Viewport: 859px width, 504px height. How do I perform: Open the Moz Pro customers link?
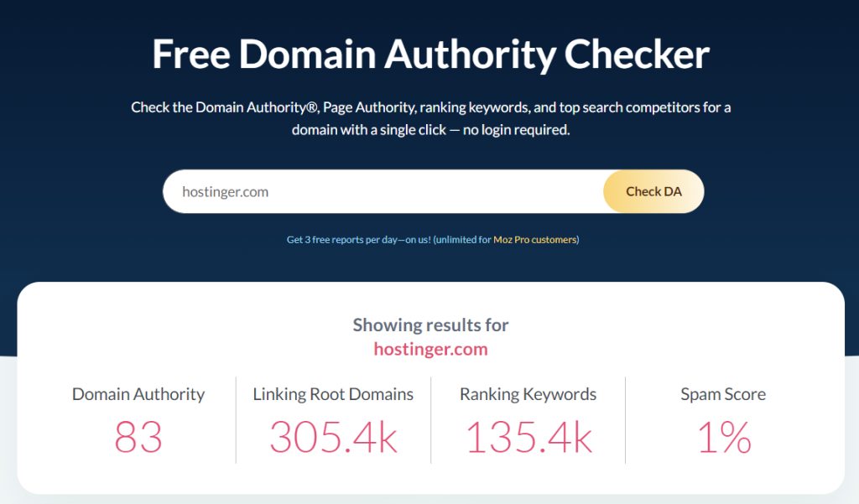[535, 239]
